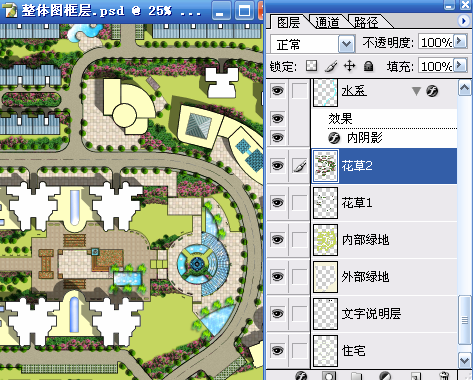Click the layers panel scroll down arrow
The height and width of the screenshot is (380, 473).
(465, 360)
